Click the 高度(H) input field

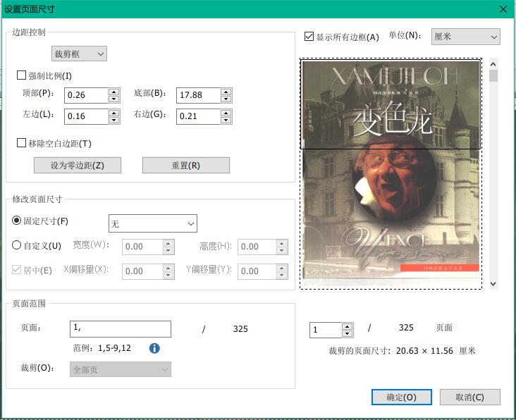tap(257, 247)
